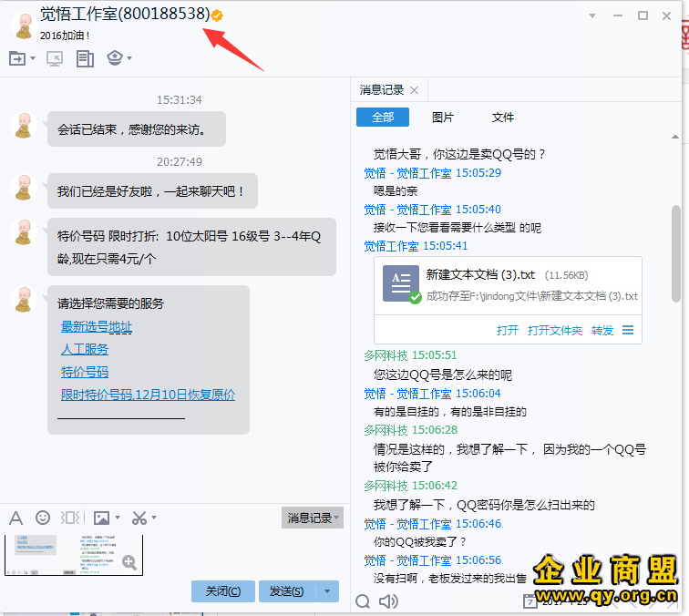Close the 消息记录 tab
Screen dimensions: 689x616
(x=414, y=90)
